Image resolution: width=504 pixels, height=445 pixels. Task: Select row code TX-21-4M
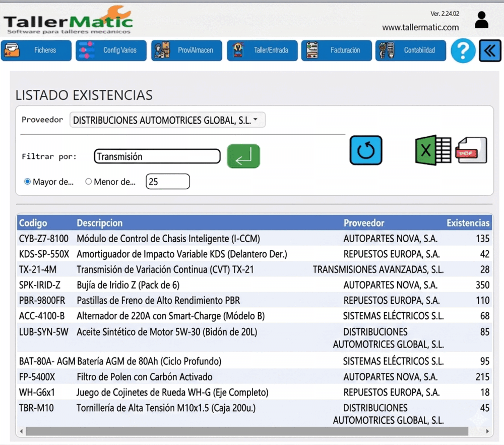[38, 269]
